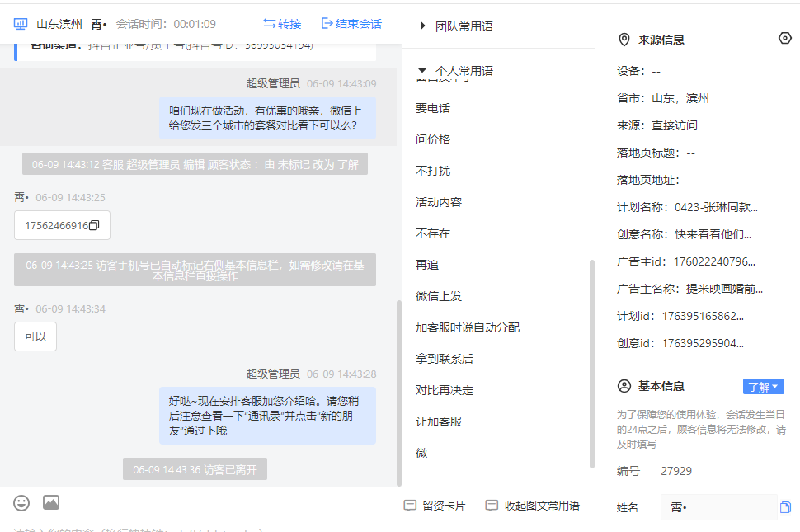
Task: Click the quick phrases list scrollbar
Action: (592, 364)
